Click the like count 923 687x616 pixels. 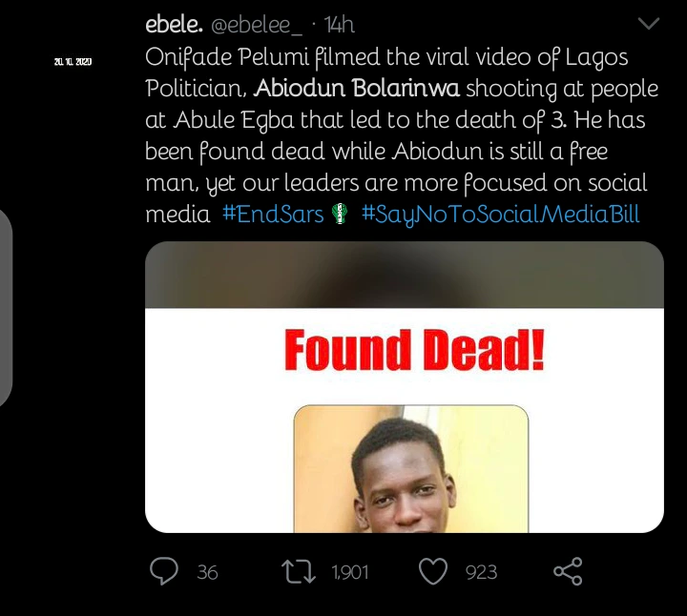pos(481,572)
